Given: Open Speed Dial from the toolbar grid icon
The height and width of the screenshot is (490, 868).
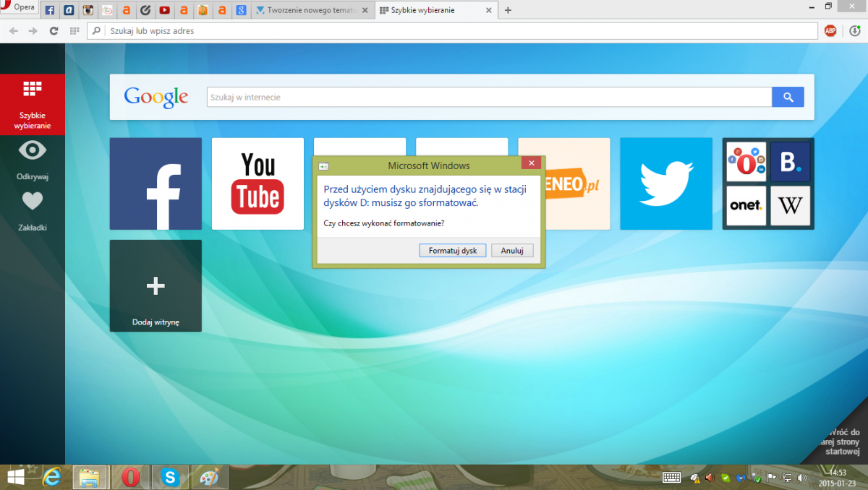Looking at the screenshot, I should (74, 31).
